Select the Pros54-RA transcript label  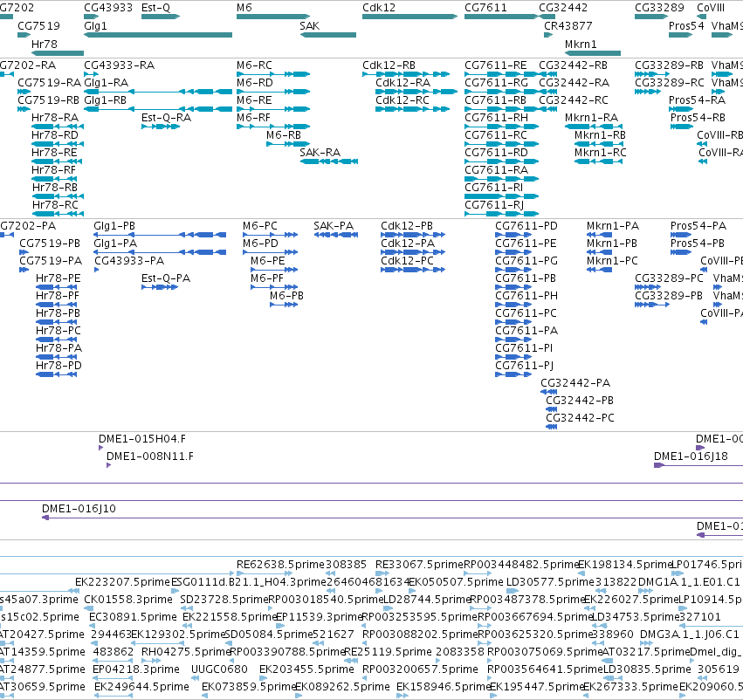point(697,100)
